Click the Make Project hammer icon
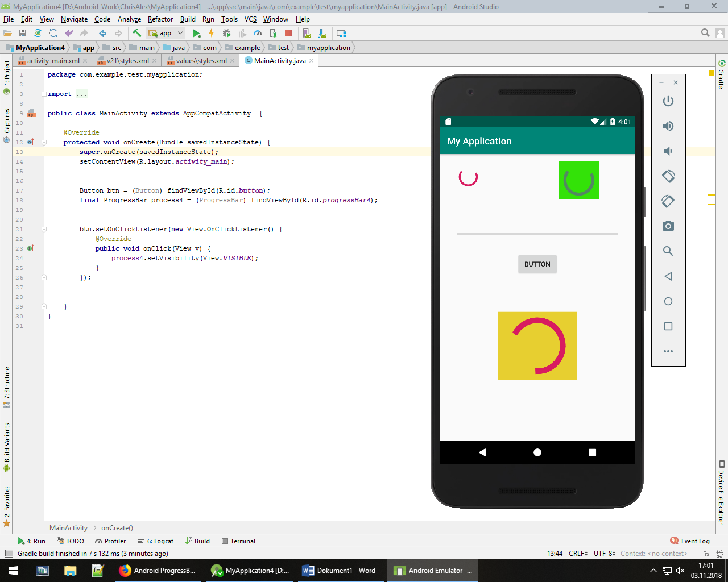 [136, 34]
